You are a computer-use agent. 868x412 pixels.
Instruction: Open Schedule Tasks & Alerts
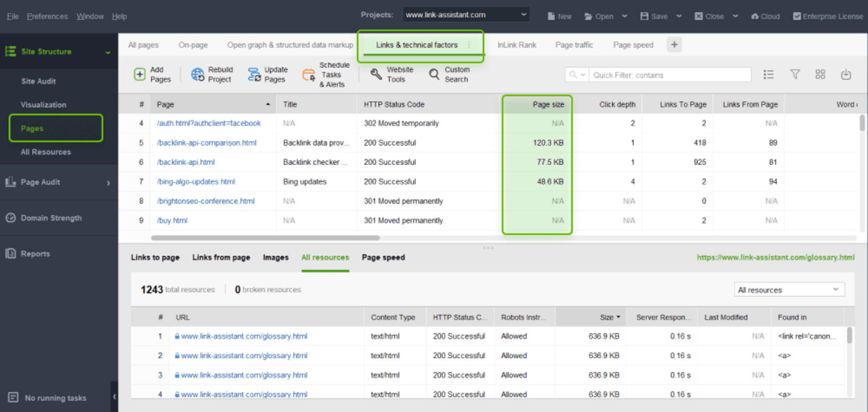308,74
